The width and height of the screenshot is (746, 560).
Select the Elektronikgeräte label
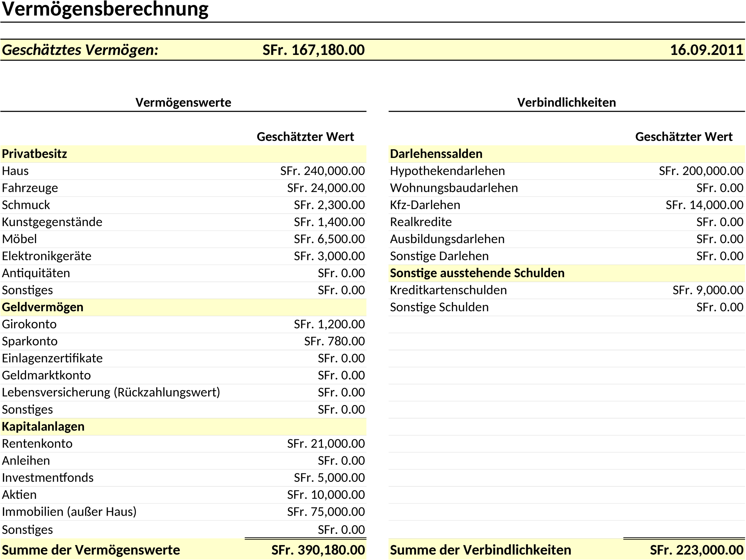(47, 256)
